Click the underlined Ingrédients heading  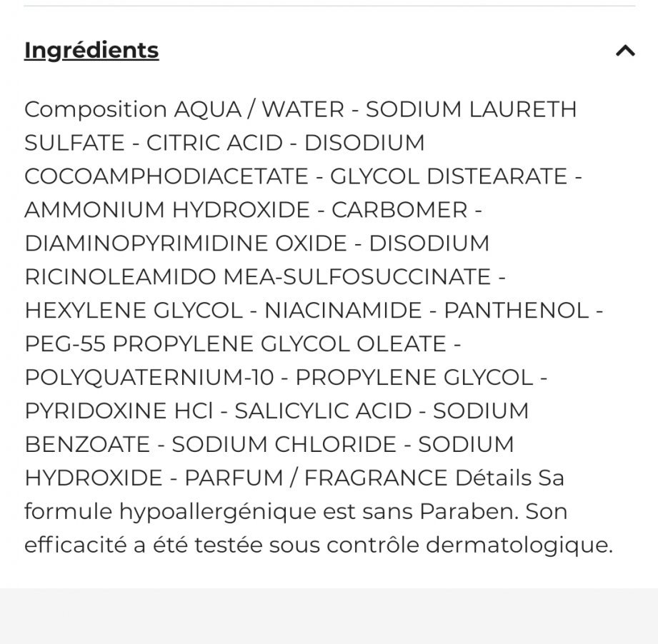tap(91, 51)
